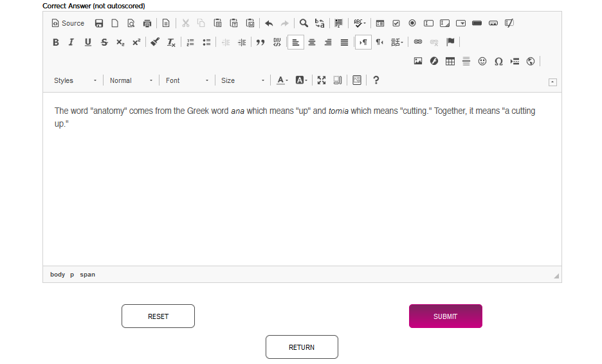The image size is (602, 364).
Task: Open the Styles dropdown
Action: [75, 80]
